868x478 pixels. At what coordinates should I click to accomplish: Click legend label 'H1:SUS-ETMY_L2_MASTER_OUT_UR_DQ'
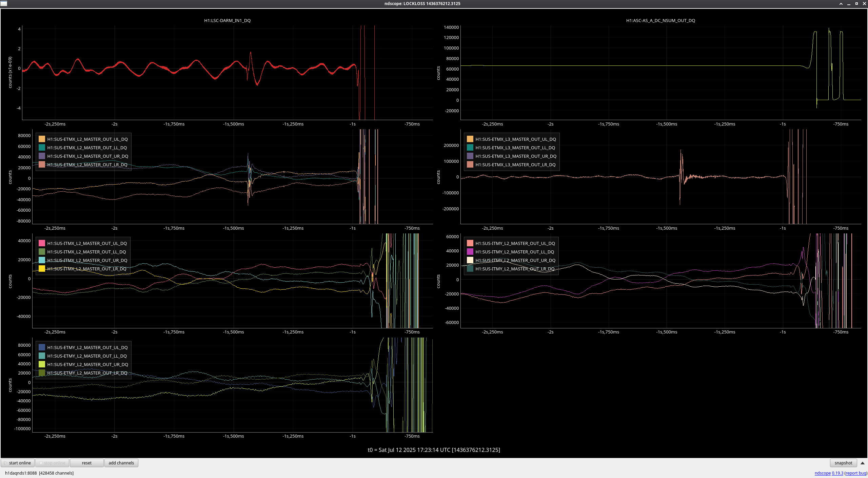point(88,364)
